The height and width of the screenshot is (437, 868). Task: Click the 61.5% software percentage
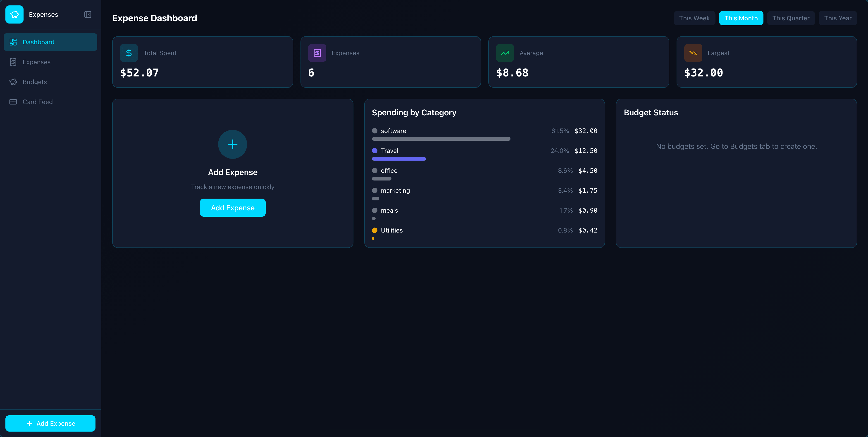[560, 131]
